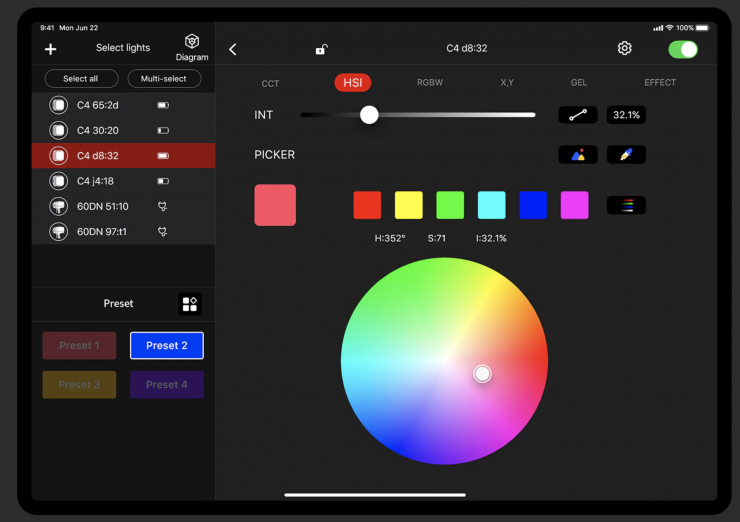Select the eyedropper picker tool
The image size is (740, 522).
(x=626, y=155)
